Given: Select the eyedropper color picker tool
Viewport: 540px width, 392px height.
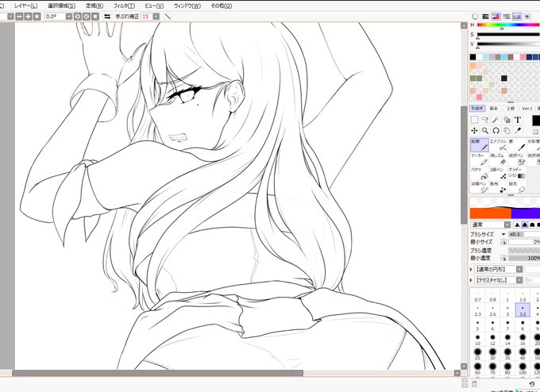Looking at the screenshot, I should [x=517, y=130].
